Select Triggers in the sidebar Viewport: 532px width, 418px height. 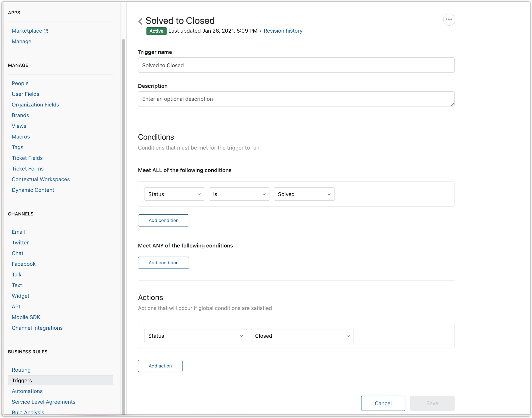pos(22,380)
